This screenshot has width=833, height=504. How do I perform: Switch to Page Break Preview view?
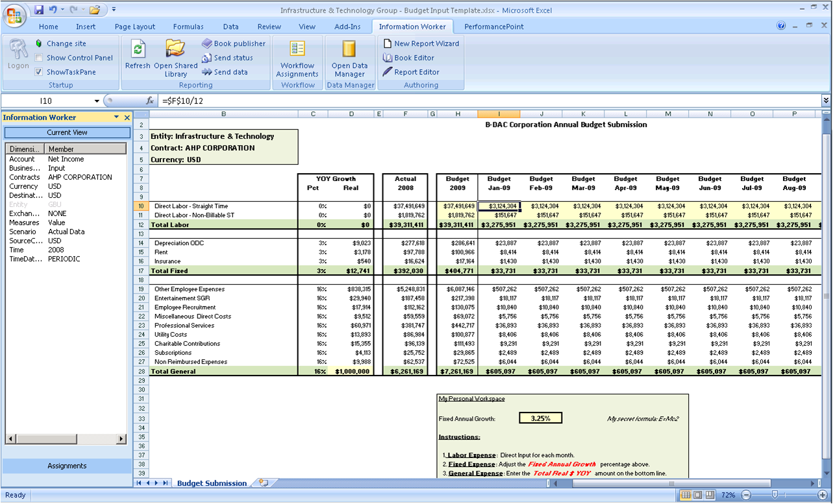click(x=710, y=495)
